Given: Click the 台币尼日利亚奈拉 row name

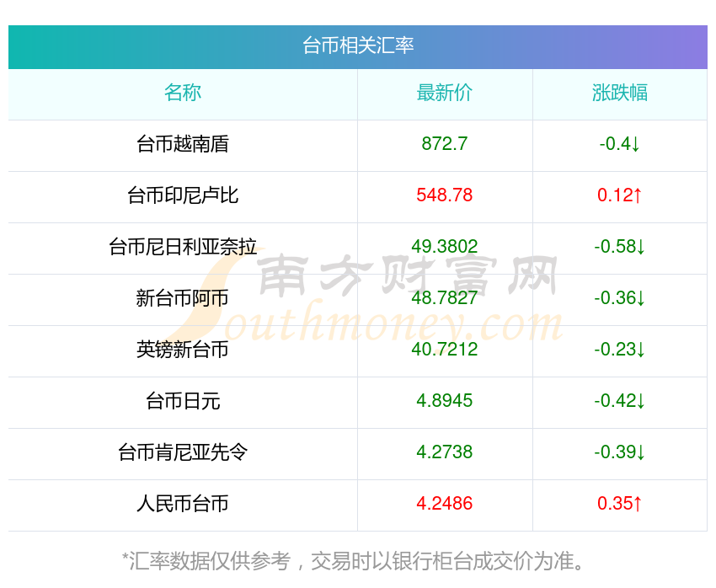Looking at the screenshot, I should point(183,247).
